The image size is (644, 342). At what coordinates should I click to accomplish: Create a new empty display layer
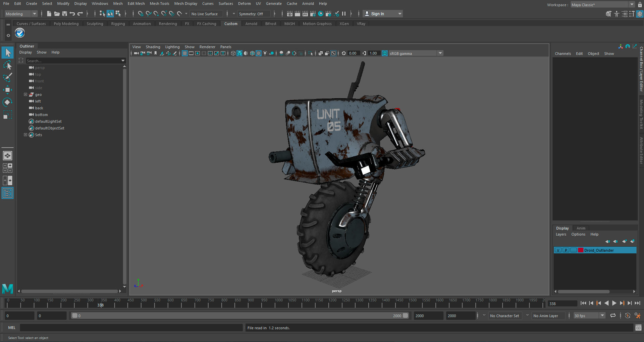624,241
